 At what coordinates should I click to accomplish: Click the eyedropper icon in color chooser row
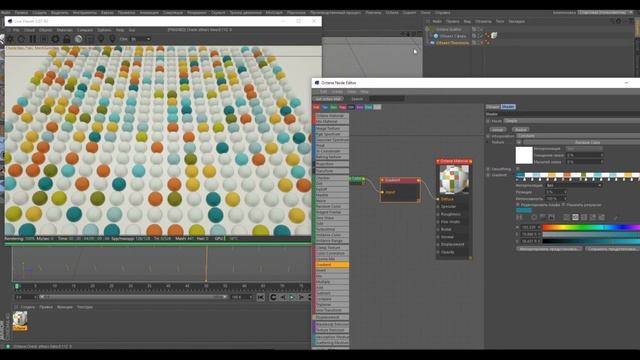click(616, 218)
